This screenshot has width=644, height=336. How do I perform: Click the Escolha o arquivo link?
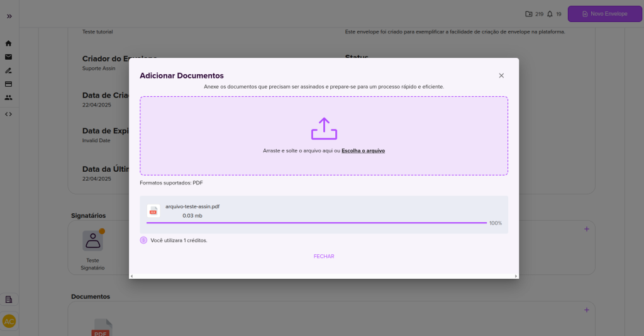(x=363, y=151)
